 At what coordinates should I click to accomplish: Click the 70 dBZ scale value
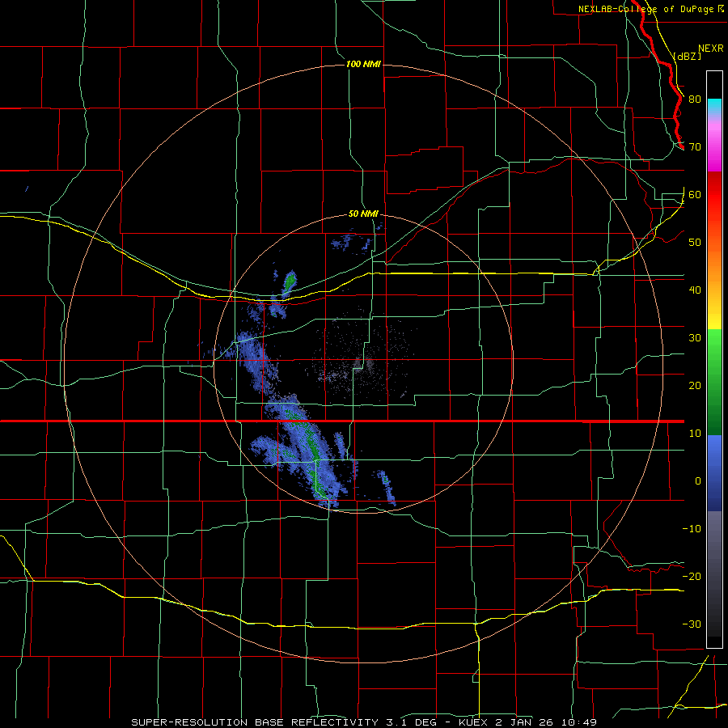pyautogui.click(x=695, y=147)
